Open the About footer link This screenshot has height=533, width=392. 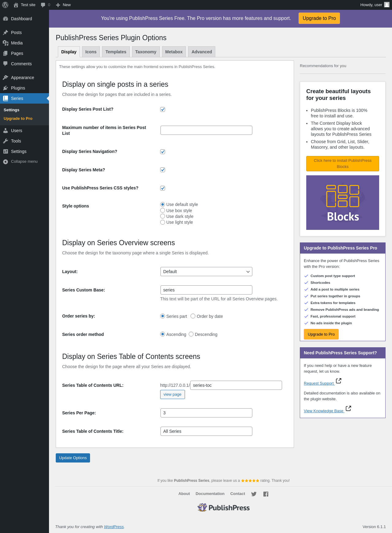point(184,494)
